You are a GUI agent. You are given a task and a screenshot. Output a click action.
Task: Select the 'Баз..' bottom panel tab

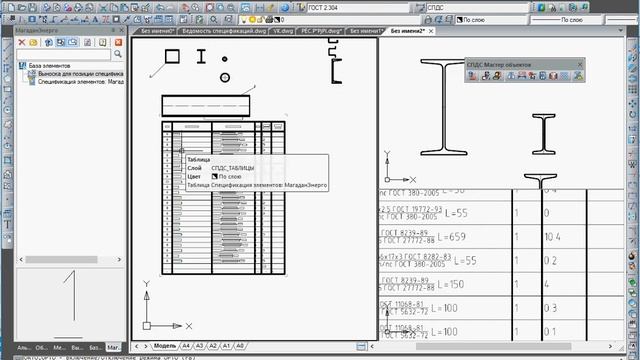pos(95,347)
